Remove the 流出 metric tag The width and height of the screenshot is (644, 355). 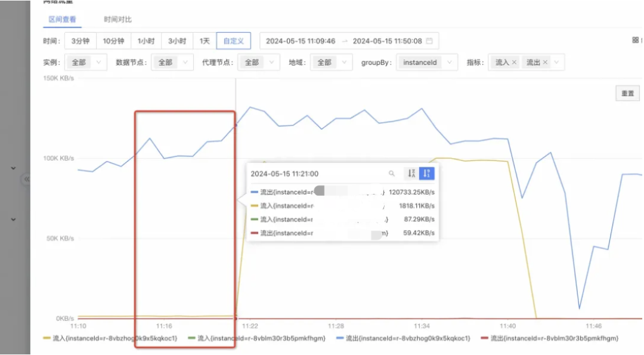[545, 63]
